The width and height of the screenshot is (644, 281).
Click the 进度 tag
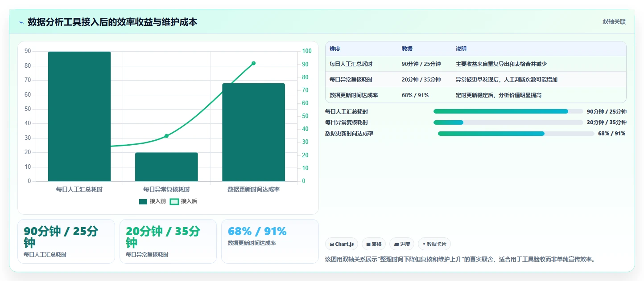coord(402,244)
